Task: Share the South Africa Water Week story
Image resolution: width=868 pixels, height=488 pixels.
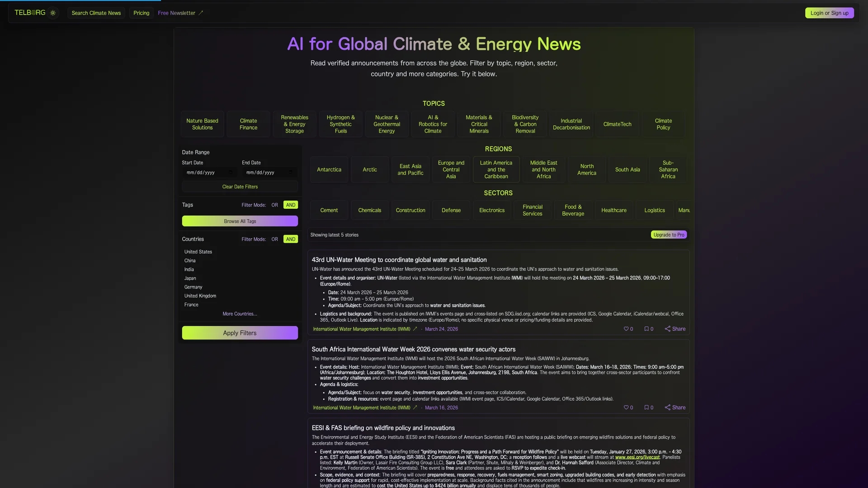Action: 675,408
